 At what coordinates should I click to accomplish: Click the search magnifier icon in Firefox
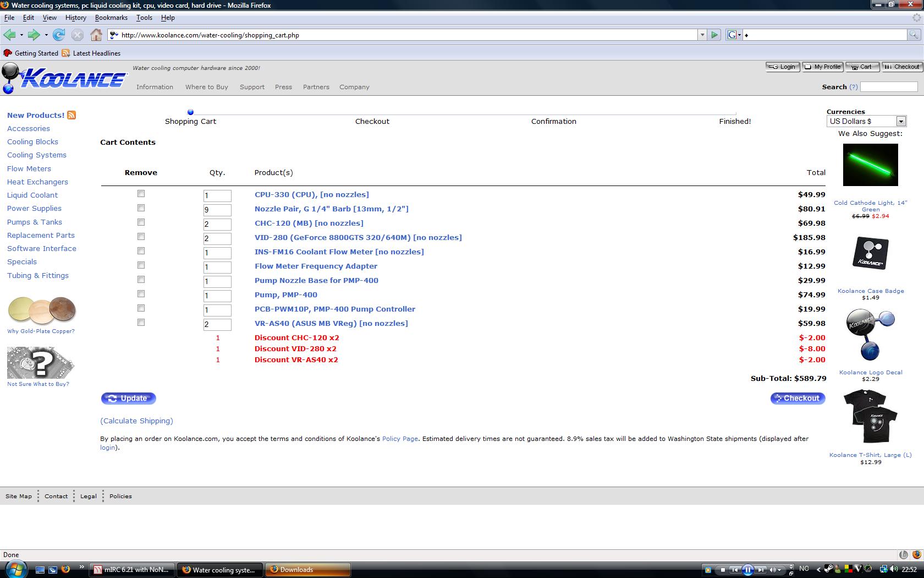[x=914, y=35]
